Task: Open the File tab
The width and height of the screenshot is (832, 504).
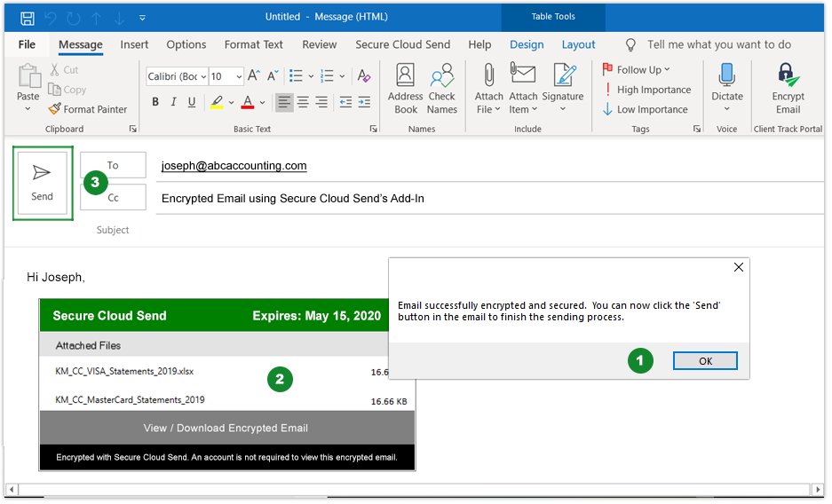Action: point(27,44)
